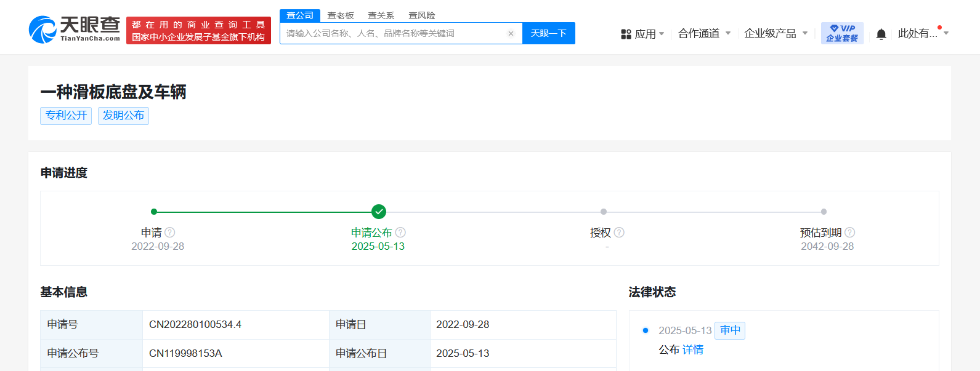Click the 申请进度 section heading

point(64,173)
